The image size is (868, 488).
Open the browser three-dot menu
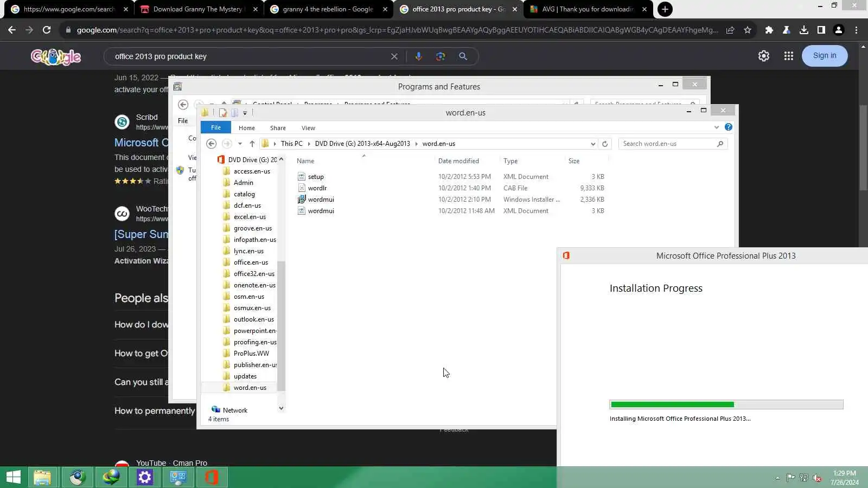(x=856, y=30)
